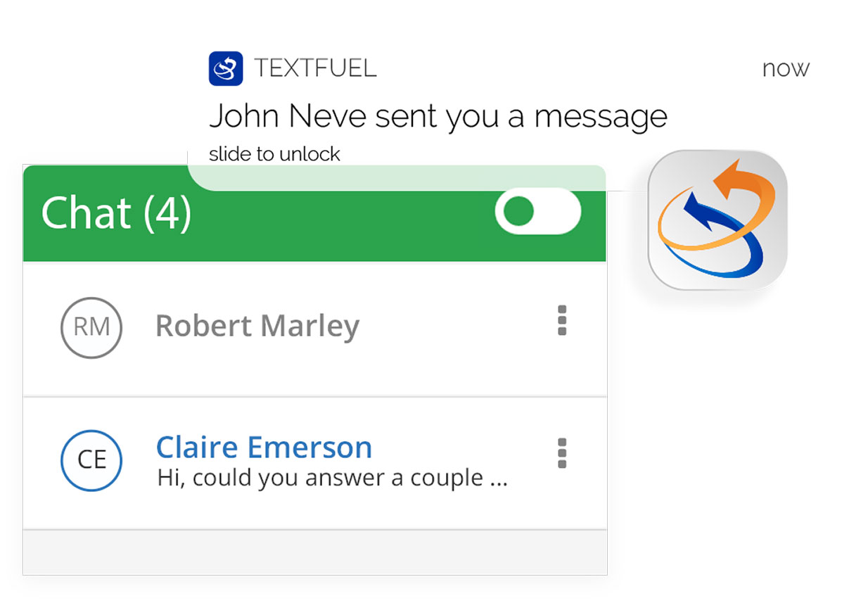Open the large TextFuel app icon
Screen dimensions: 868x615
[x=717, y=220]
